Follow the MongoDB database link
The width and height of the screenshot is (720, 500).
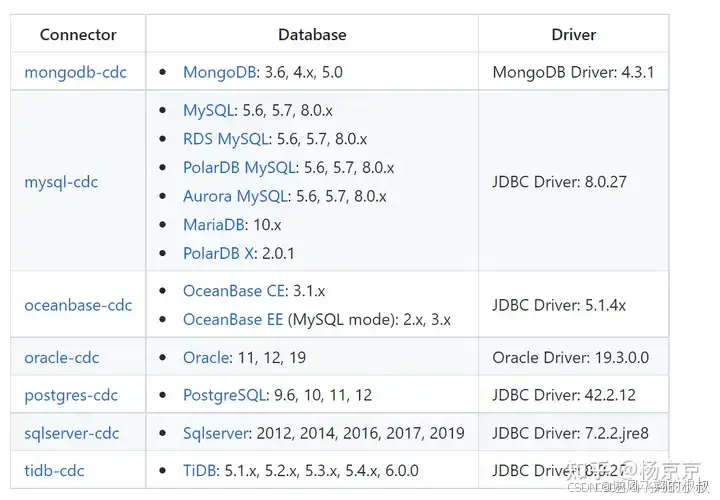219,73
